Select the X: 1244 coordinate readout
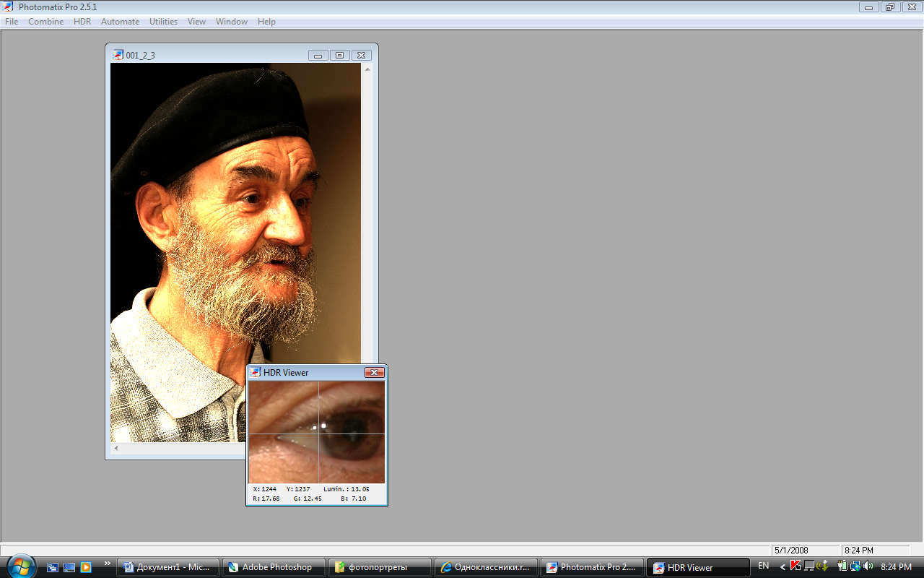Screen dimensions: 924x578 264,489
